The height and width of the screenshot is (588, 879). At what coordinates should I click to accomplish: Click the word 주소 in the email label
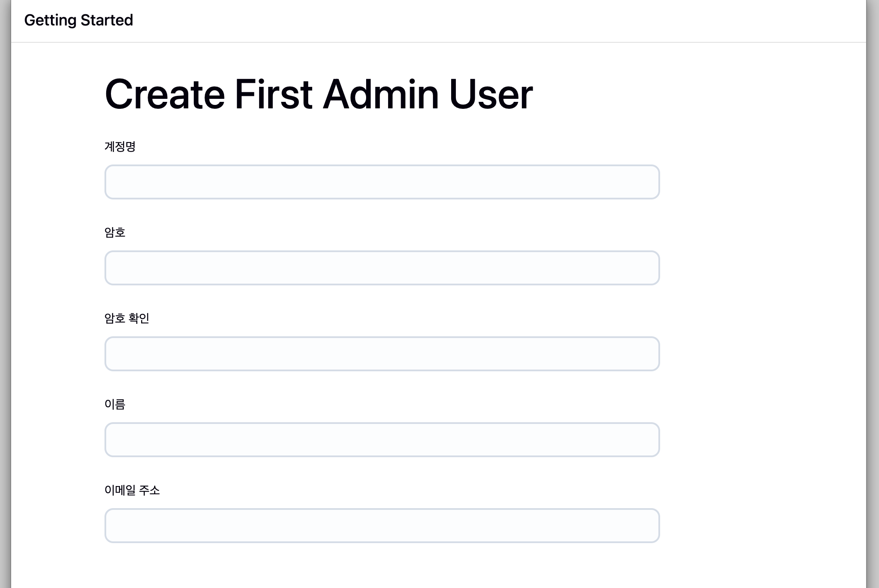pos(149,490)
